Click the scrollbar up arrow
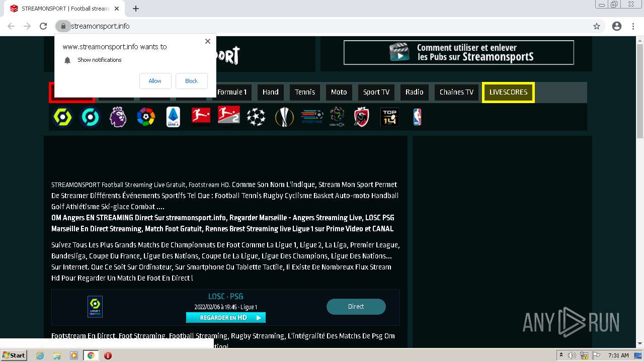The image size is (644, 362). click(x=640, y=40)
